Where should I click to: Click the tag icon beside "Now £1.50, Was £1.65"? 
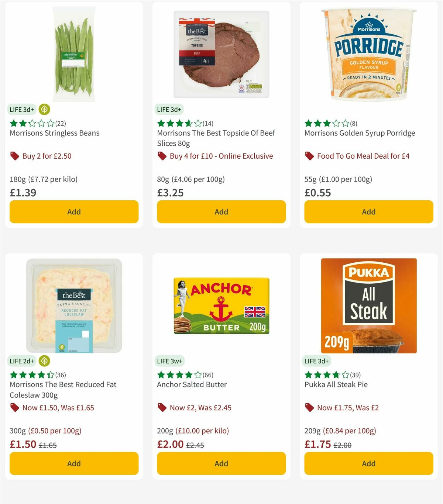[x=14, y=408]
